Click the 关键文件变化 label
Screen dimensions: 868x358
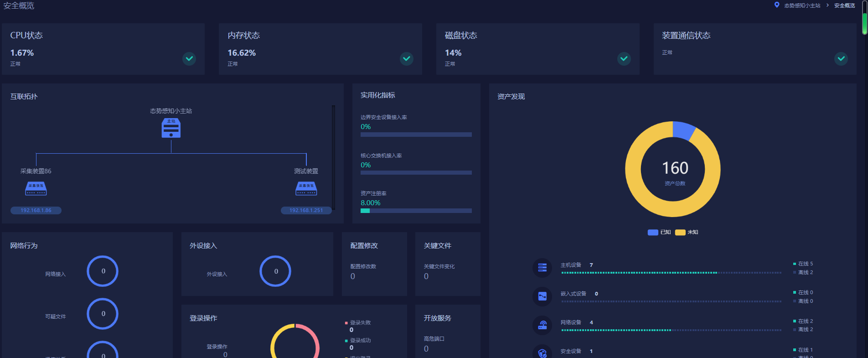[439, 266]
